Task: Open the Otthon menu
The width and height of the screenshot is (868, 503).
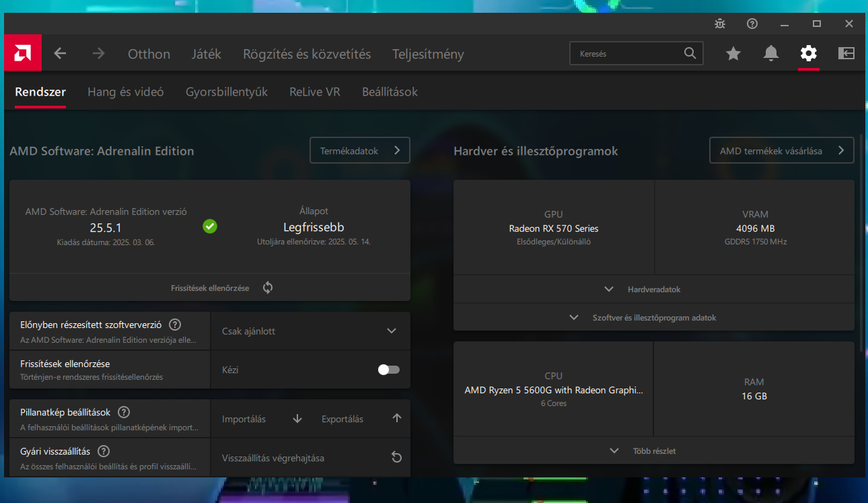Action: (x=149, y=54)
